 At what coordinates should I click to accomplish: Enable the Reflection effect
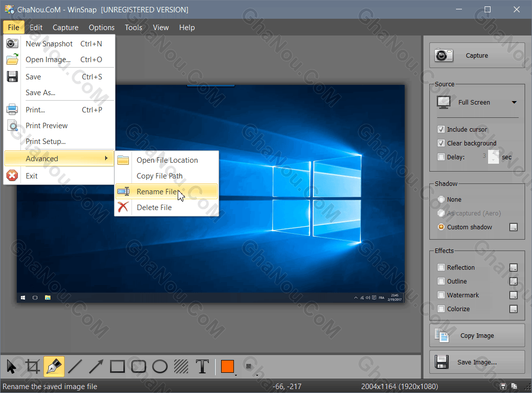point(441,268)
